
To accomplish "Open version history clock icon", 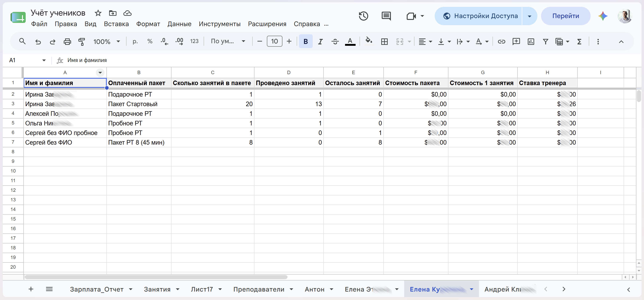I will [364, 16].
